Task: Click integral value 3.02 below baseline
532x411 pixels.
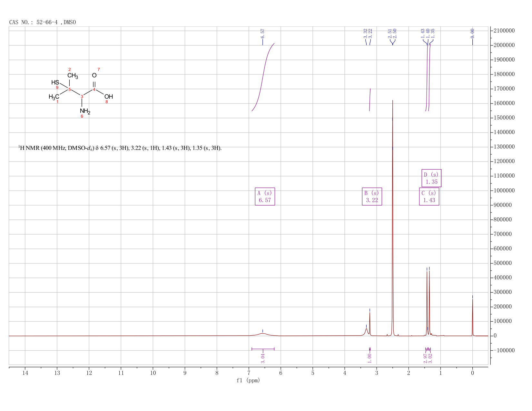Action: point(430,358)
